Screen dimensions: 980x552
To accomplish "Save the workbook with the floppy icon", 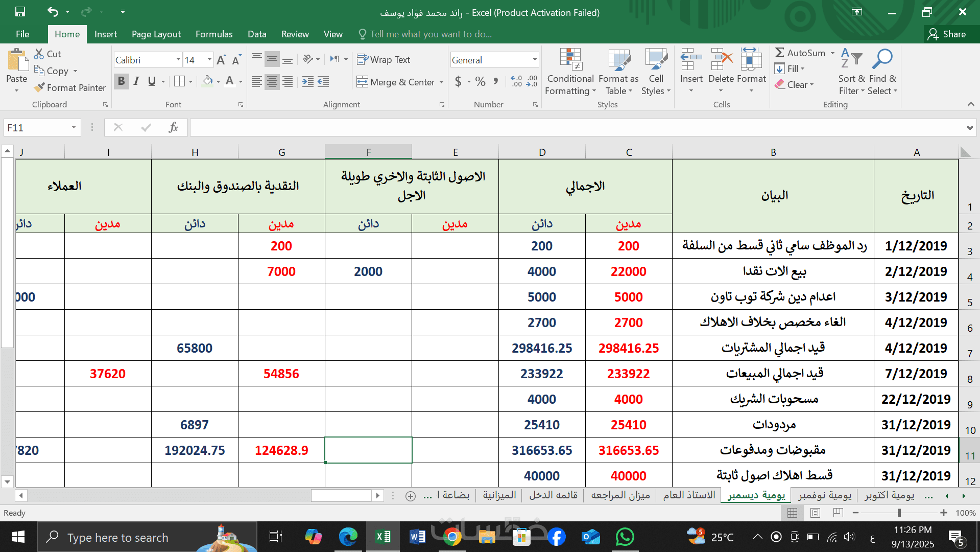I will 20,11.
